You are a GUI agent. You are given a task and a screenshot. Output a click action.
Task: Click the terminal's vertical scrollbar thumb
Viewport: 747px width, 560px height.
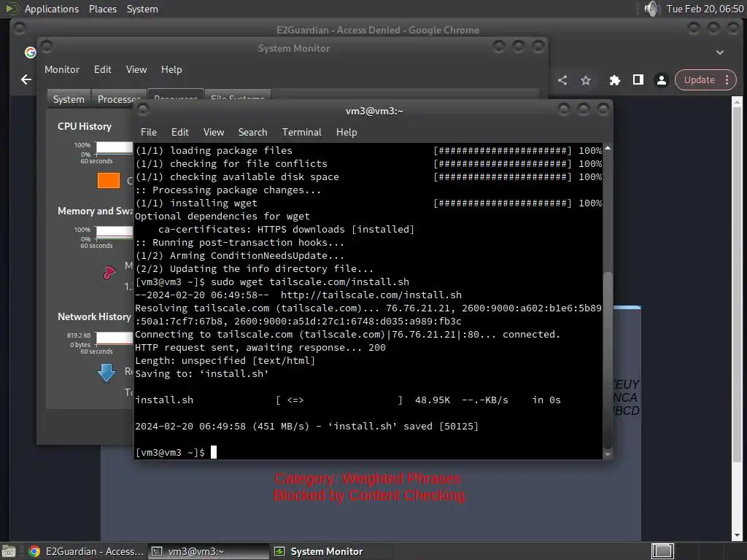[608, 359]
